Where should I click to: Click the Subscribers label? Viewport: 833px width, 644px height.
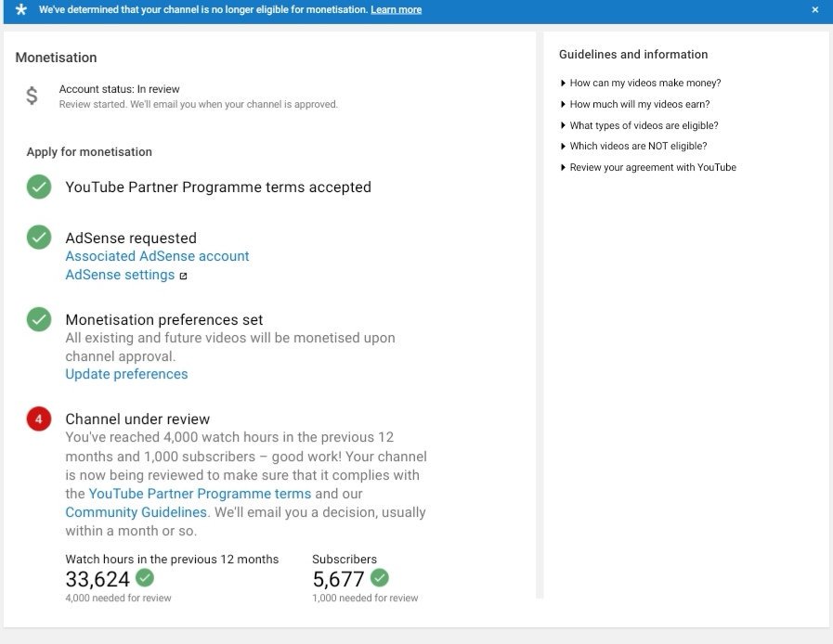(345, 559)
